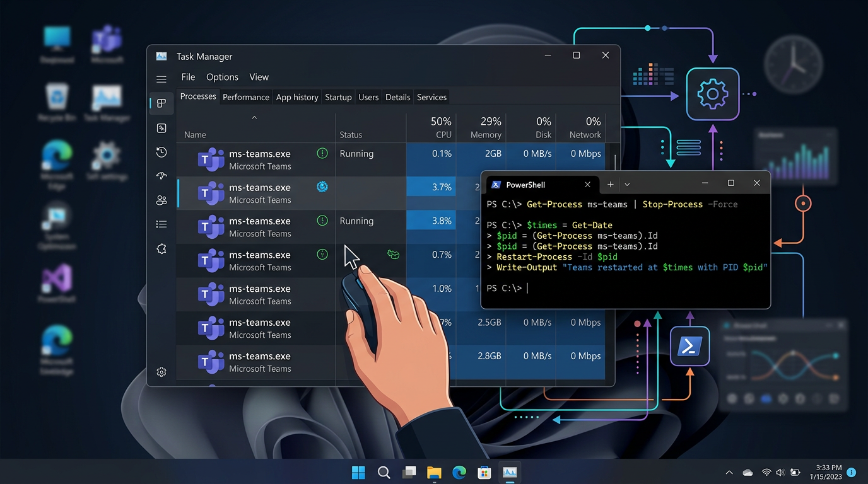Select the PowerShell terminal tab

click(542, 185)
